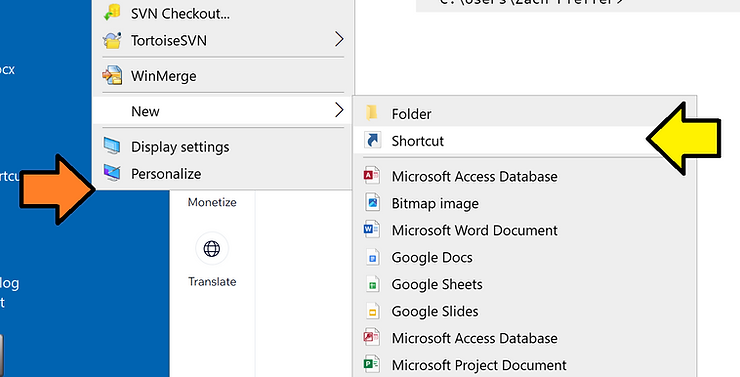Create a new Google Docs file
Viewport: 740px width, 377px height.
tap(524, 258)
